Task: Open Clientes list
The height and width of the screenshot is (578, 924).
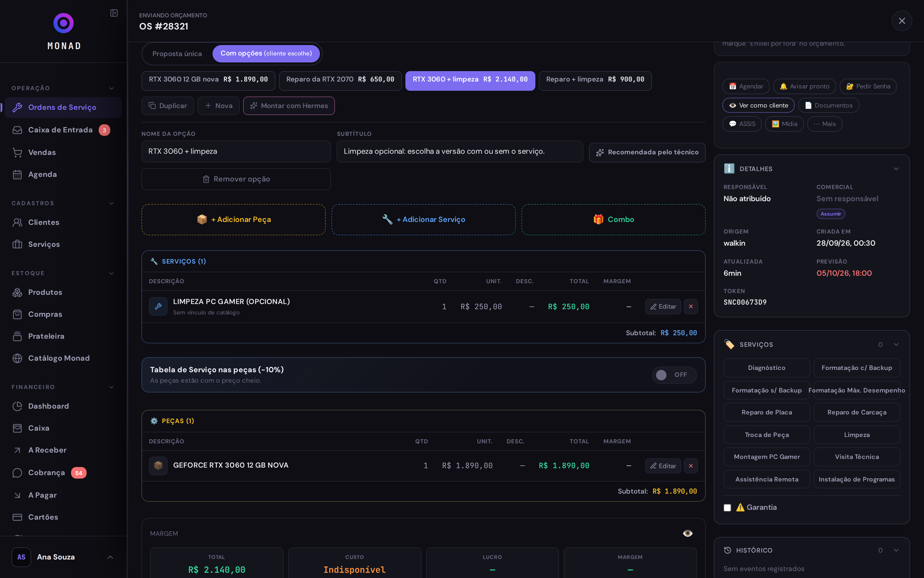Action: click(64, 222)
